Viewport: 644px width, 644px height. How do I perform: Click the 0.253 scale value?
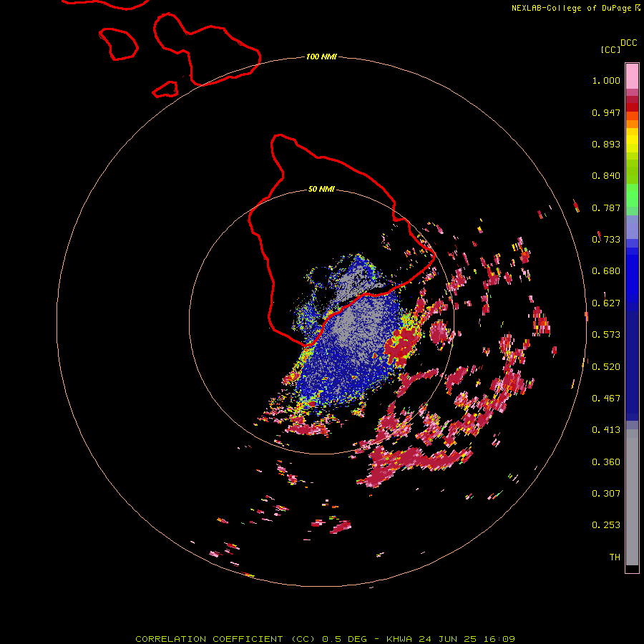click(606, 525)
